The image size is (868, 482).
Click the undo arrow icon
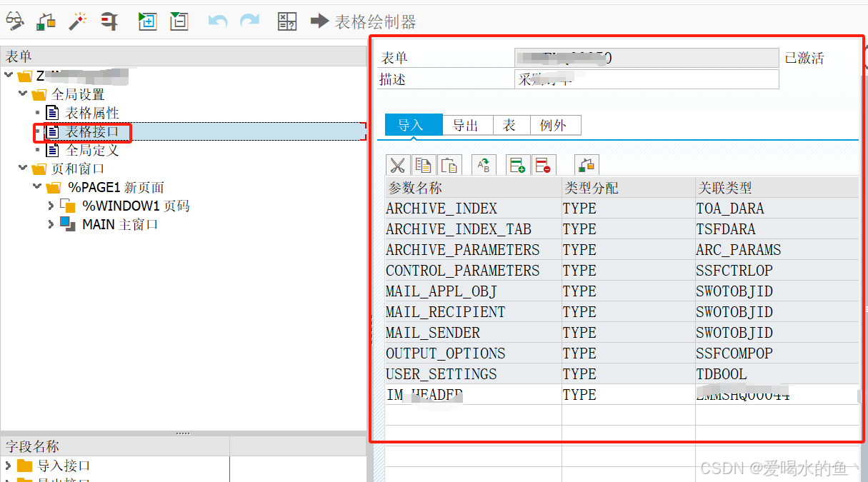pyautogui.click(x=218, y=21)
